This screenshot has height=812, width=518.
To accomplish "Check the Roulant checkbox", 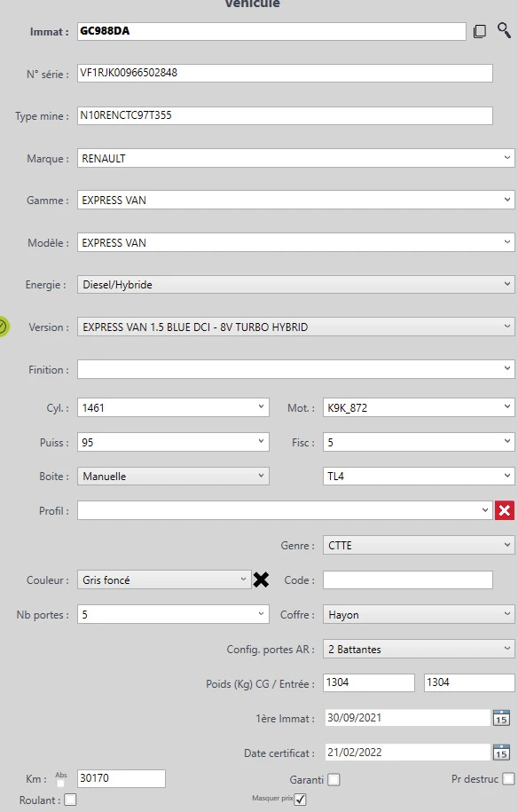I will (x=70, y=800).
